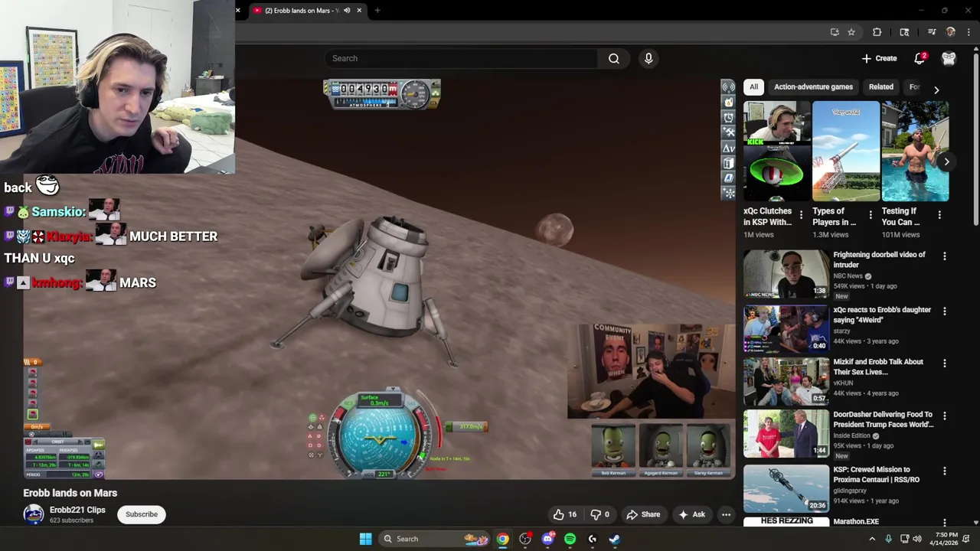980x551 pixels.
Task: Open YouTube notifications bell
Action: pos(920,58)
